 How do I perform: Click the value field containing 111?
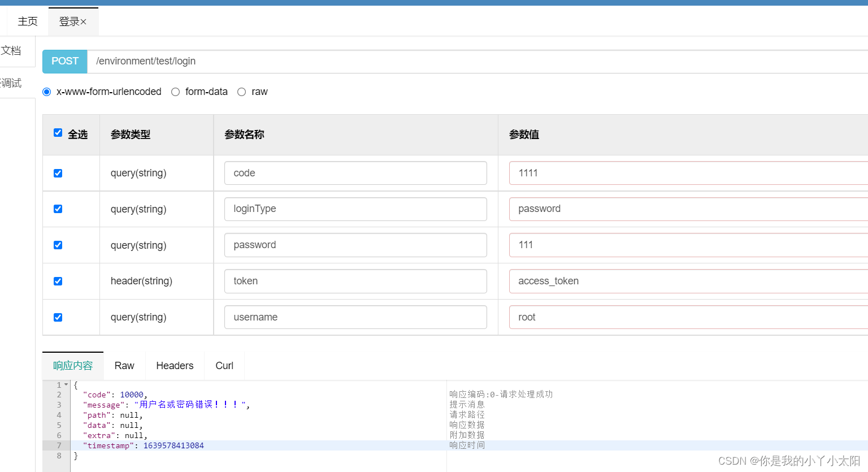click(x=688, y=245)
